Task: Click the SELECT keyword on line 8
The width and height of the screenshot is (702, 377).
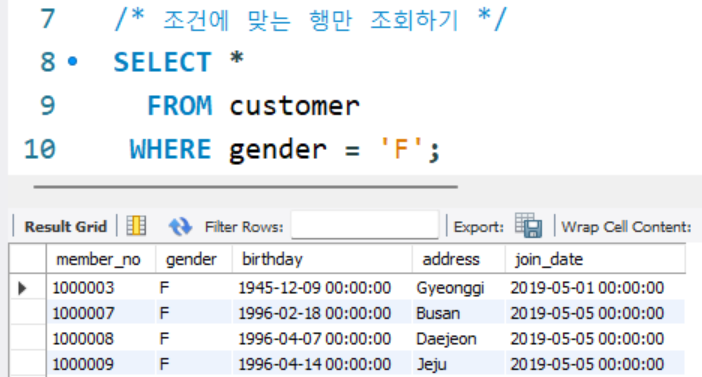Action: tap(162, 62)
